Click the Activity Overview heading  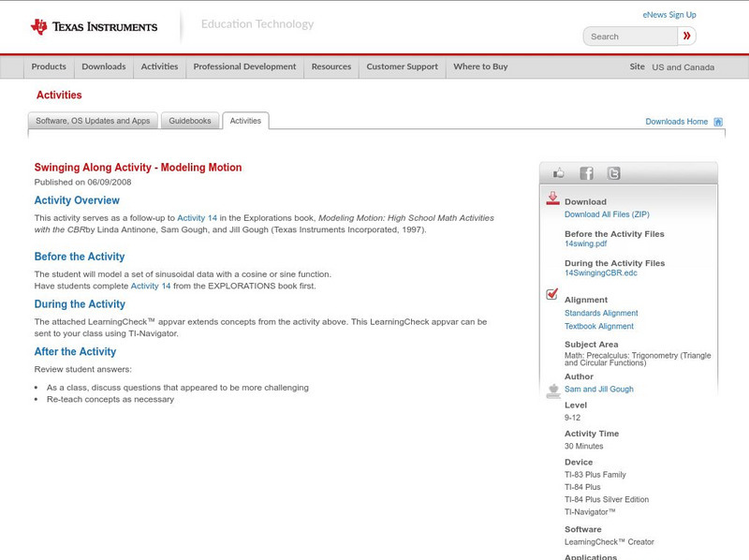coord(77,200)
